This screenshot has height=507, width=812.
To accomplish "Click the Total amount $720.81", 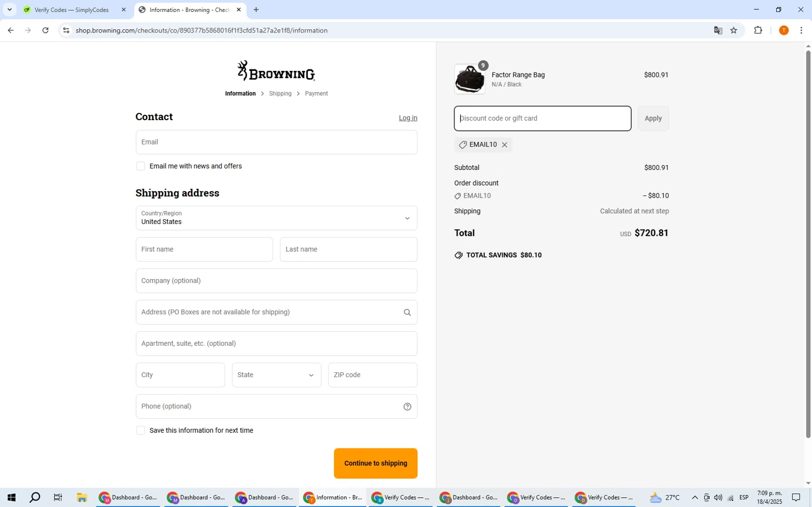I will pos(651,233).
